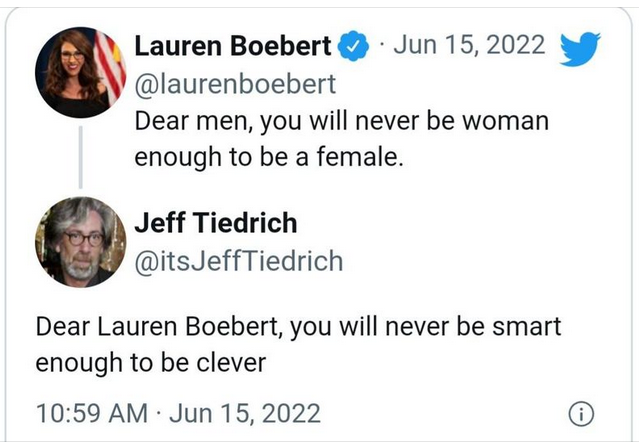
Task: Click the "Dear Lauren Boebert, you will" reply line
Action: (298, 327)
